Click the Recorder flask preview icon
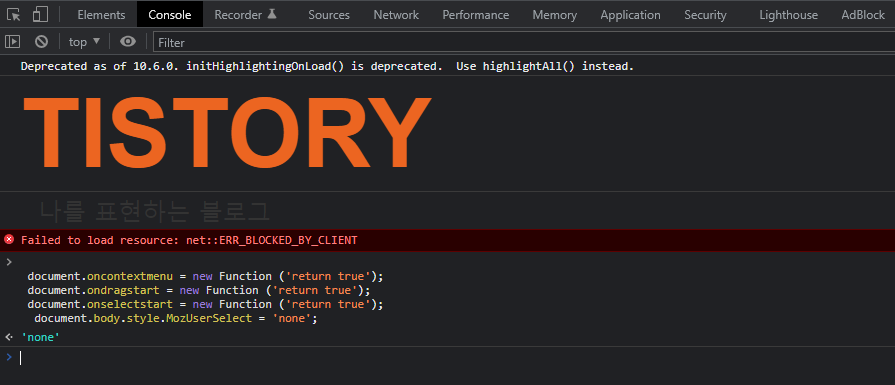This screenshot has height=385, width=895. (x=272, y=14)
